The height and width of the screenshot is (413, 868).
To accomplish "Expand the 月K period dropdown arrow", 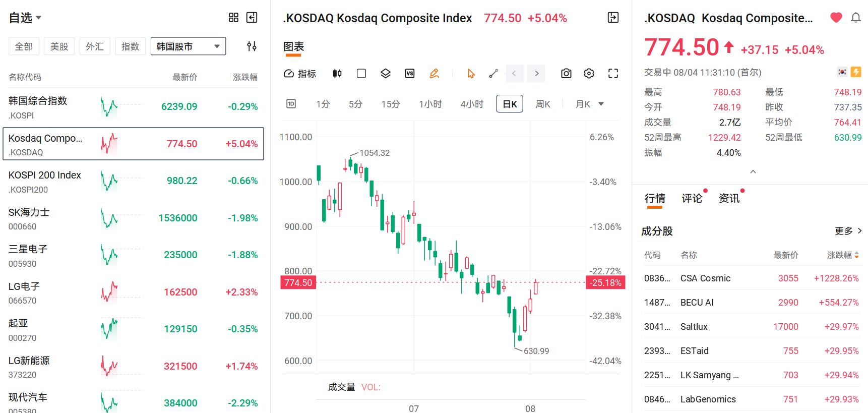I will point(601,104).
